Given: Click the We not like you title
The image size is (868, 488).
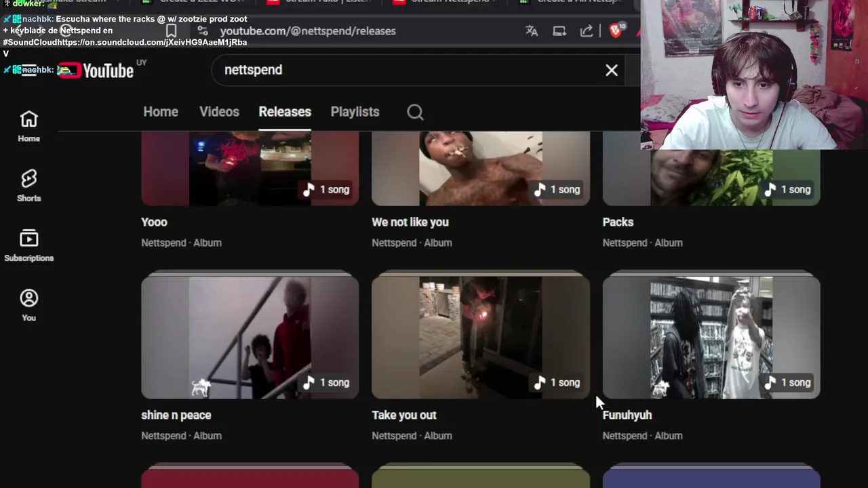Looking at the screenshot, I should [410, 222].
